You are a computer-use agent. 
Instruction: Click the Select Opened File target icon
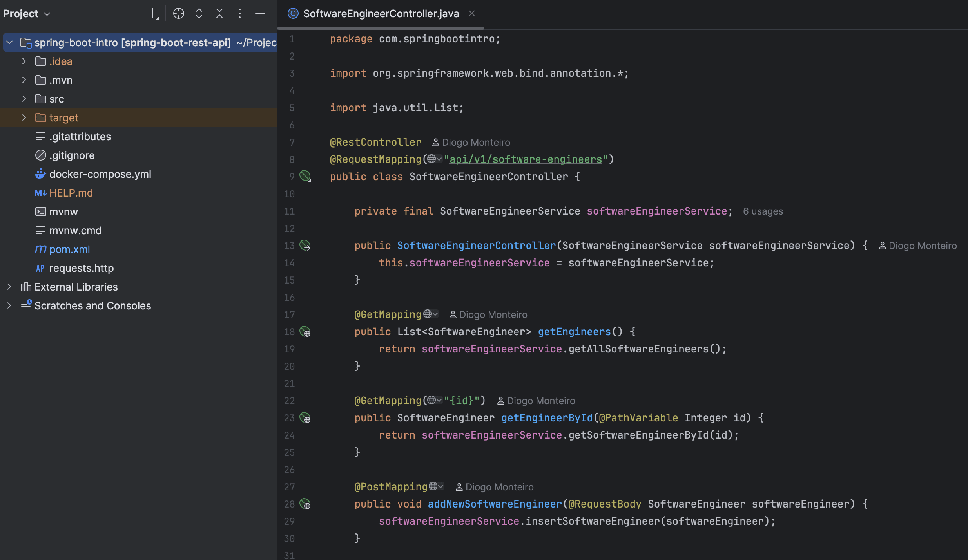click(179, 13)
